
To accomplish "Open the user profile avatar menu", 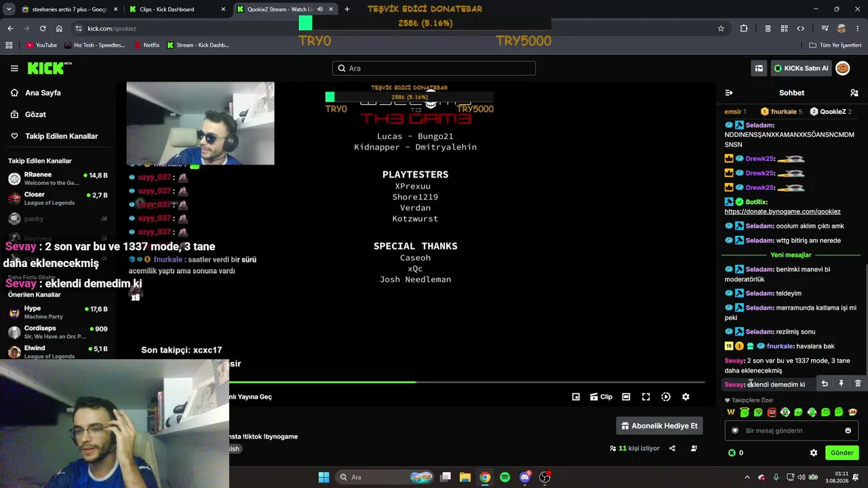I will point(843,68).
